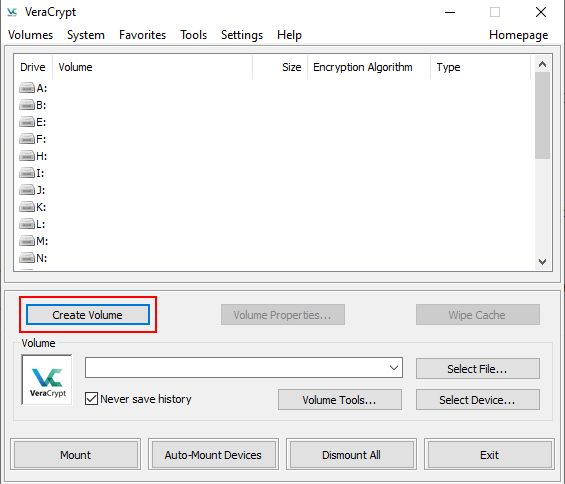The height and width of the screenshot is (484, 565).
Task: Select the N: drive icon
Action: [27, 258]
